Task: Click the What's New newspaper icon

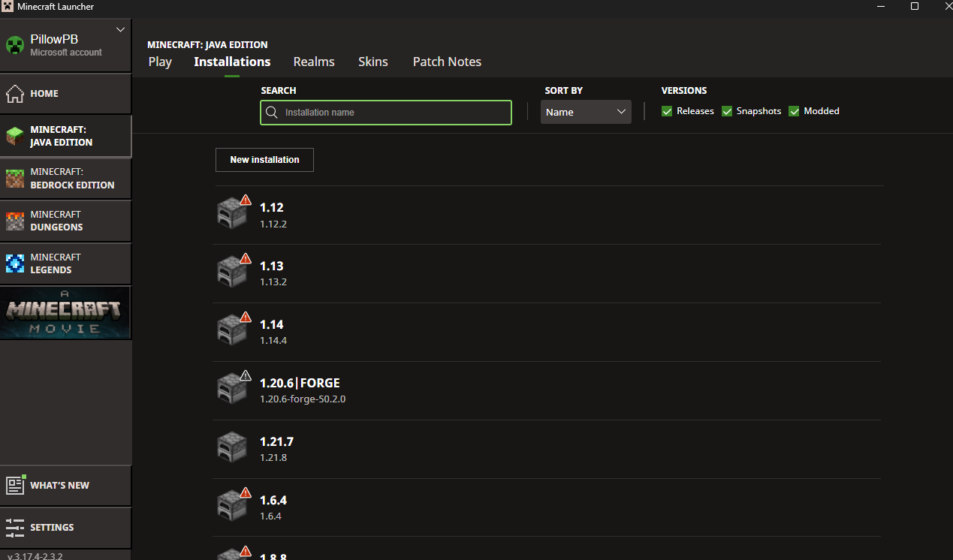Action: [x=15, y=485]
